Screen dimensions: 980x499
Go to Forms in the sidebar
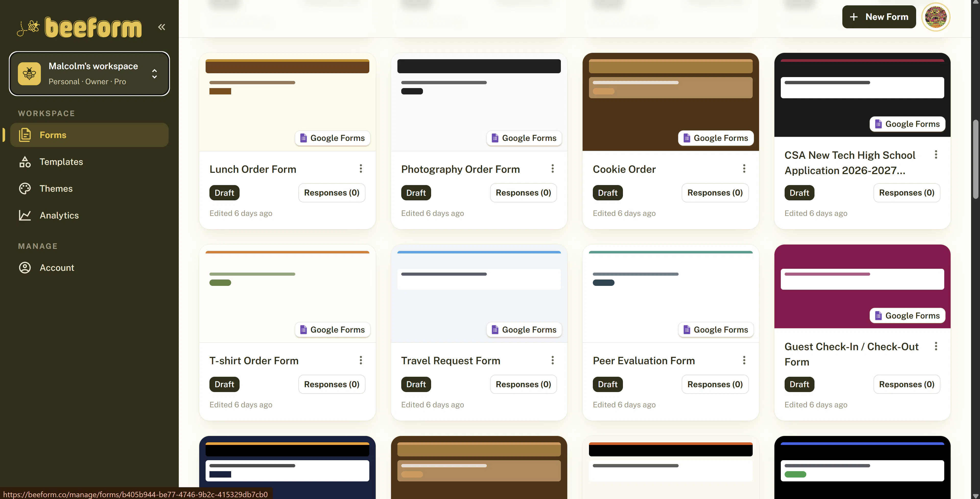[x=89, y=135]
